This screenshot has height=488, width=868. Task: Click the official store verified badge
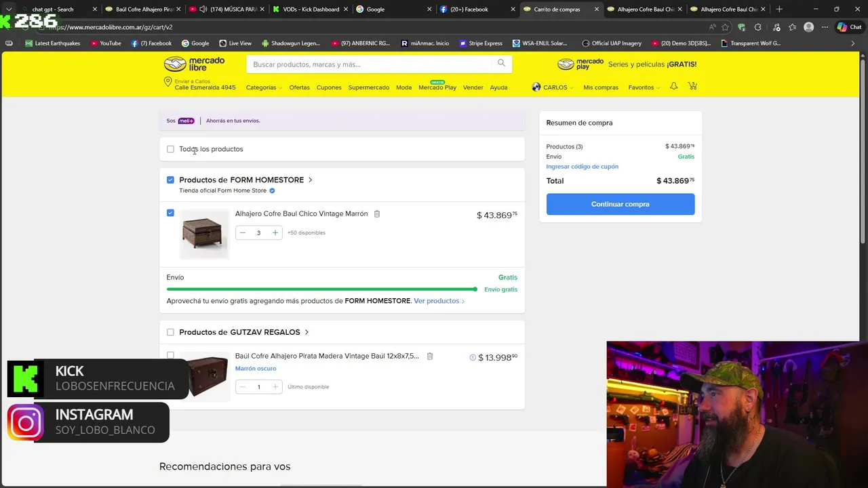click(272, 190)
